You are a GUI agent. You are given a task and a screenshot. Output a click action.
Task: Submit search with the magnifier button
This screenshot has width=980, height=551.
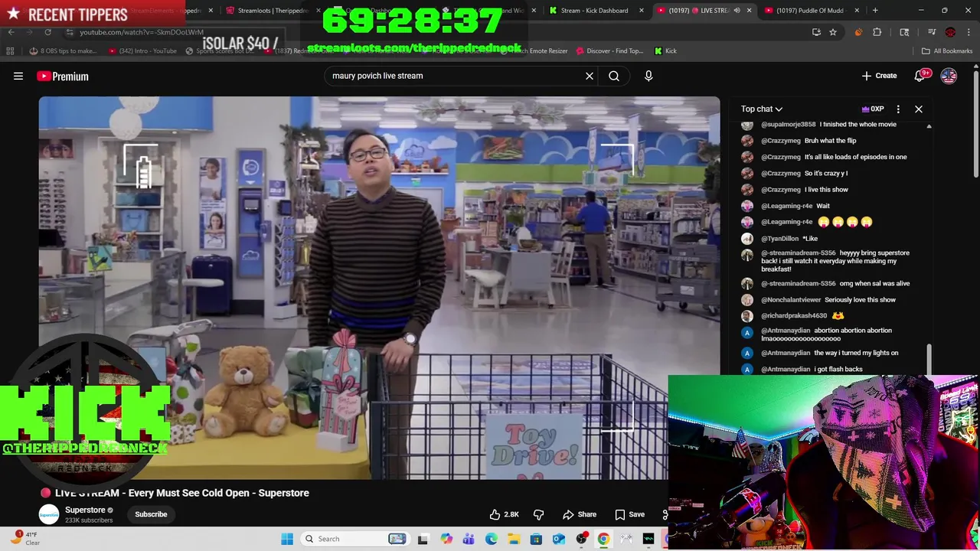(614, 76)
